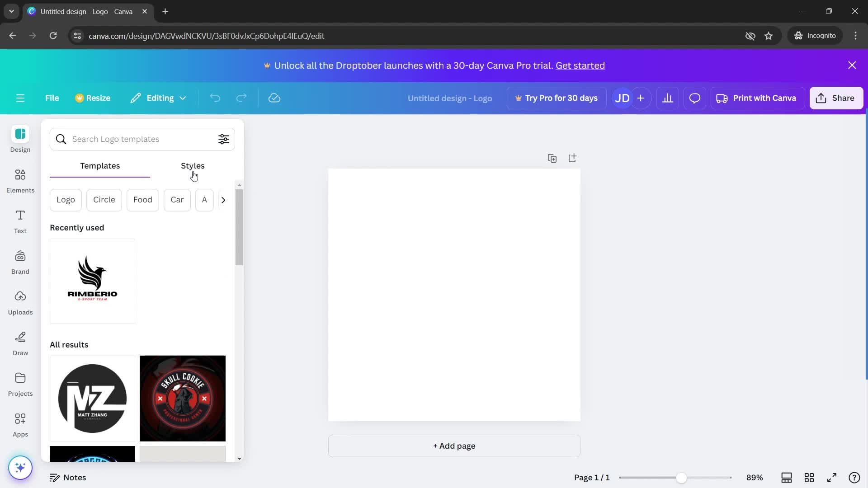Image resolution: width=868 pixels, height=488 pixels.
Task: Open the Elements sidebar panel
Action: coord(20,181)
